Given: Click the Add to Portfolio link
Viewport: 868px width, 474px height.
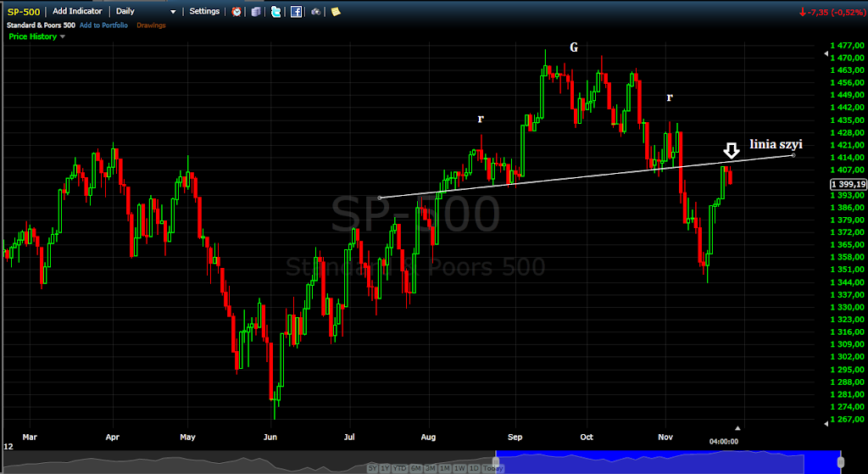Looking at the screenshot, I should click(x=103, y=25).
